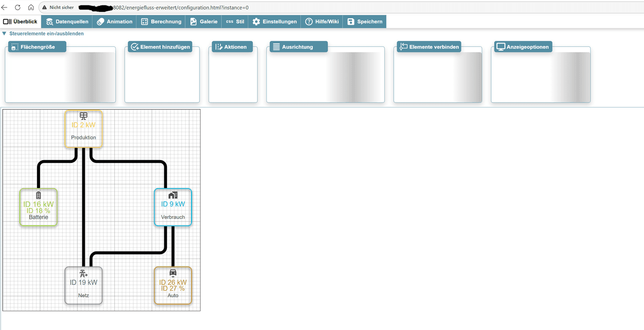Click the Hilfe/Wiki question mark icon
Viewport: 644px width, 330px height.
pyautogui.click(x=309, y=21)
